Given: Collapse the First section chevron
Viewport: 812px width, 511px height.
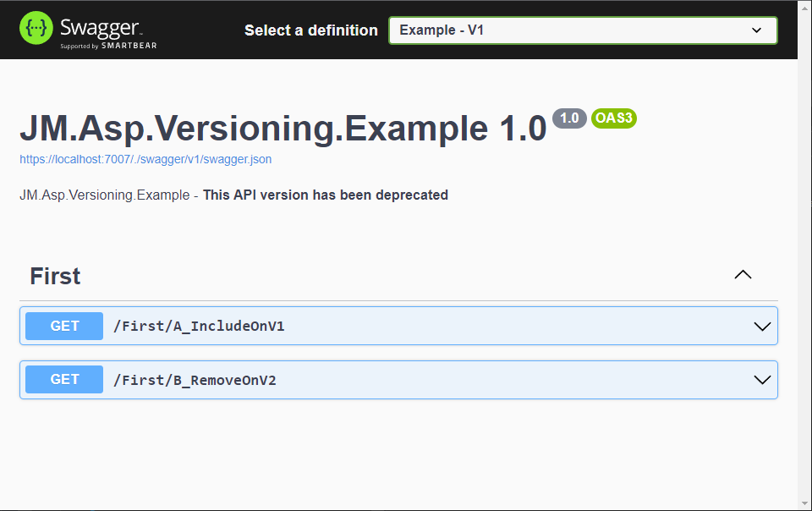Looking at the screenshot, I should 743,275.
